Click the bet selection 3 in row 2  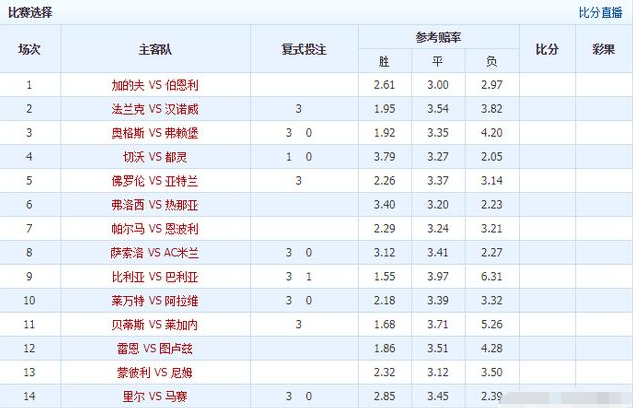click(298, 109)
